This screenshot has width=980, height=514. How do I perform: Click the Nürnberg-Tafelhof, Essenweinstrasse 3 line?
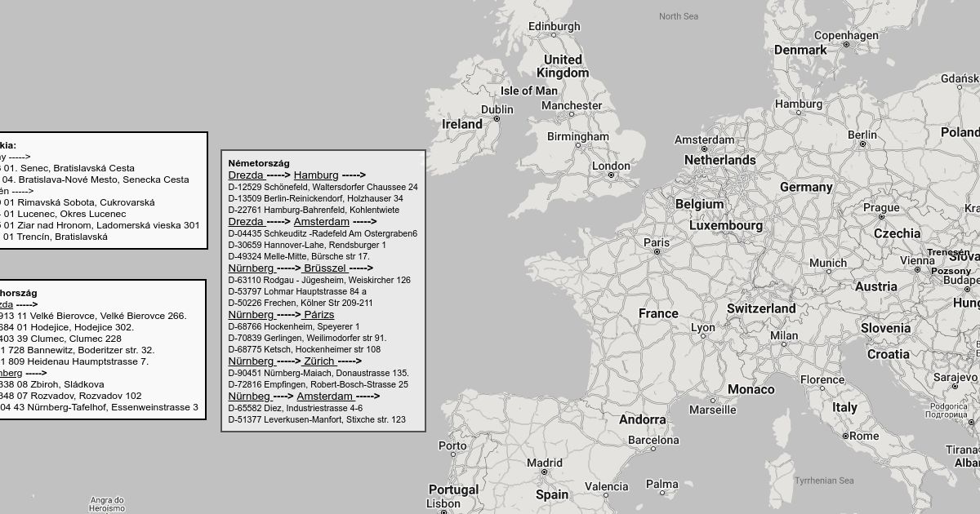coord(99,407)
